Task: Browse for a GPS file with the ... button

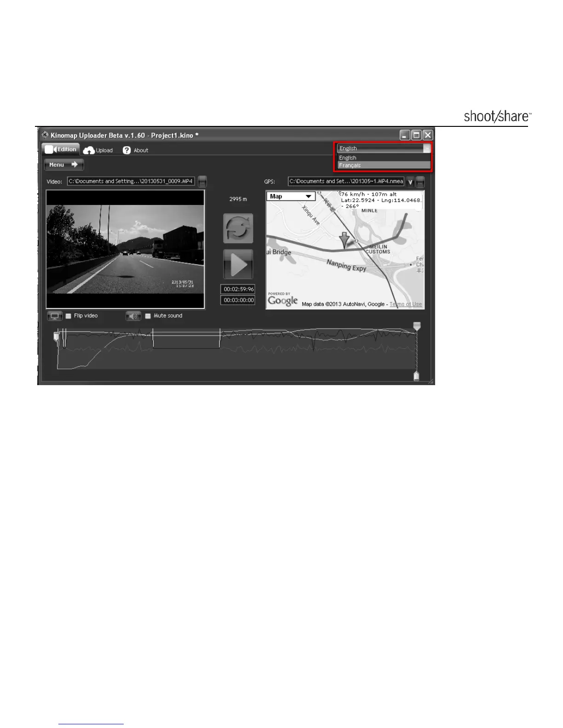Action: [x=420, y=182]
